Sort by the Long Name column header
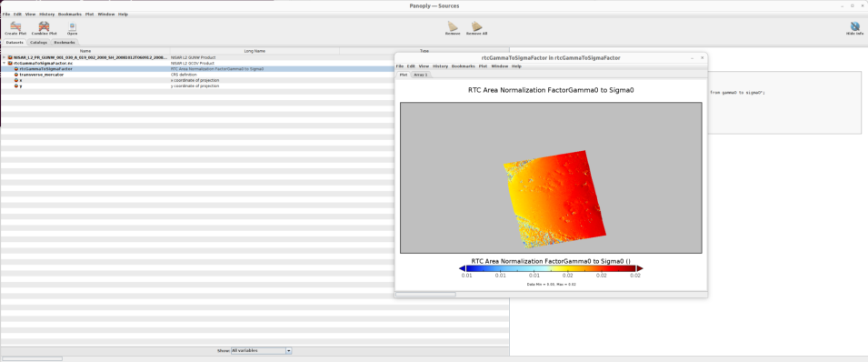This screenshot has width=868, height=362. (254, 51)
